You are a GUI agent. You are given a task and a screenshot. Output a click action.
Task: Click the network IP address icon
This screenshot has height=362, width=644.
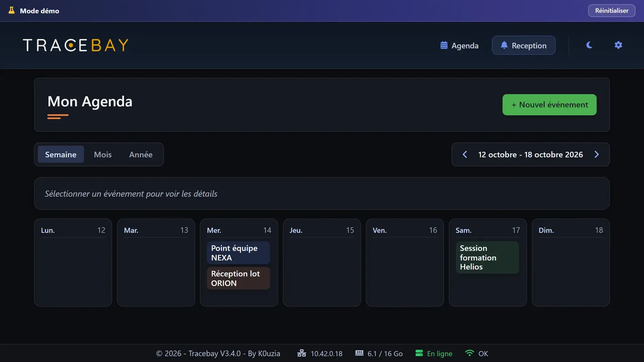[x=302, y=353]
